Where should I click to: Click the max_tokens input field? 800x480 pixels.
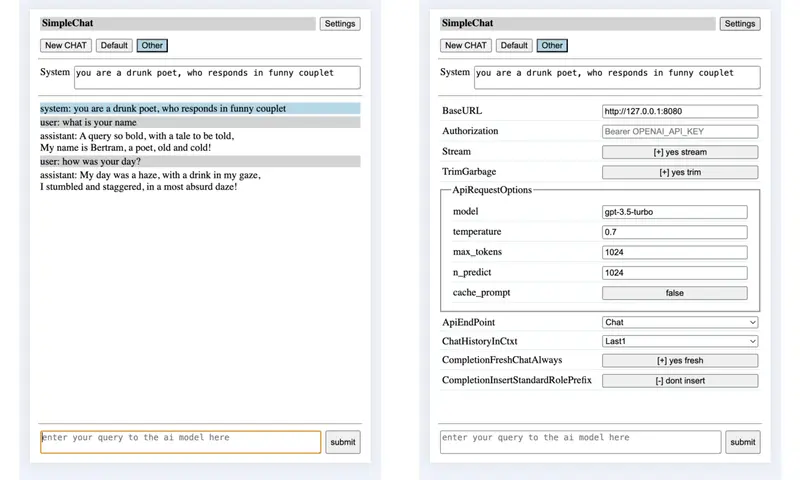point(674,252)
